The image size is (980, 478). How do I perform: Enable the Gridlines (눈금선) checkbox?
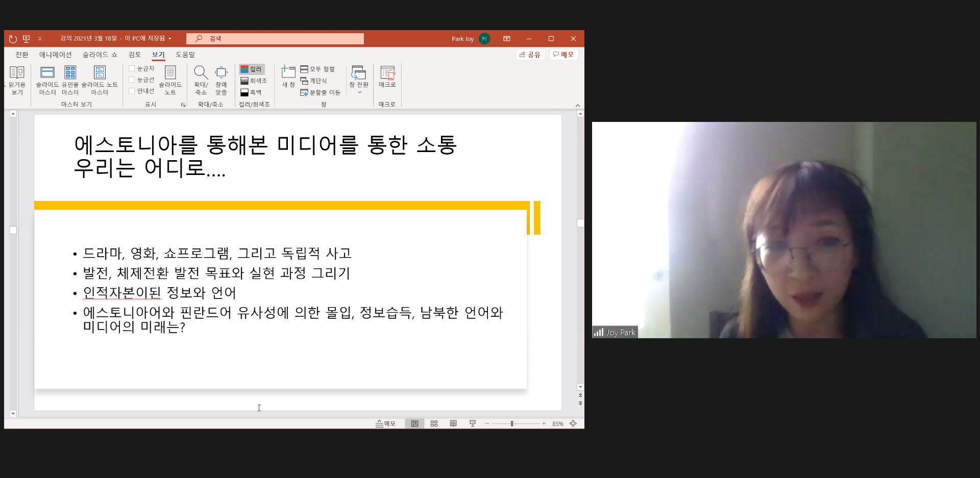132,80
